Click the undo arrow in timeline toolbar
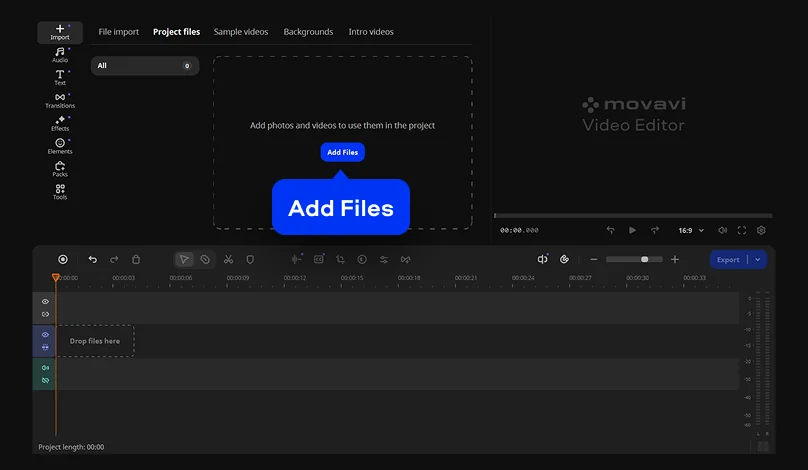 click(x=93, y=259)
